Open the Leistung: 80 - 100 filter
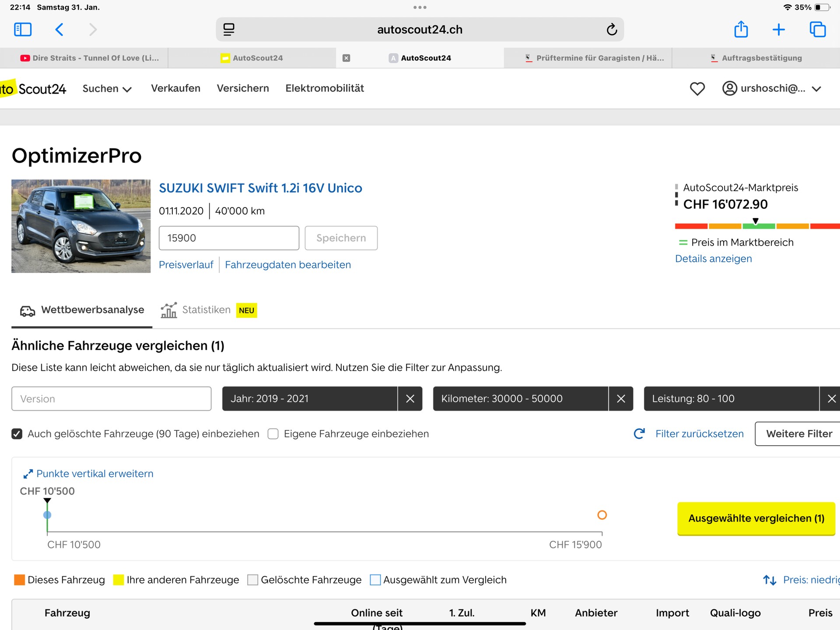 731,398
